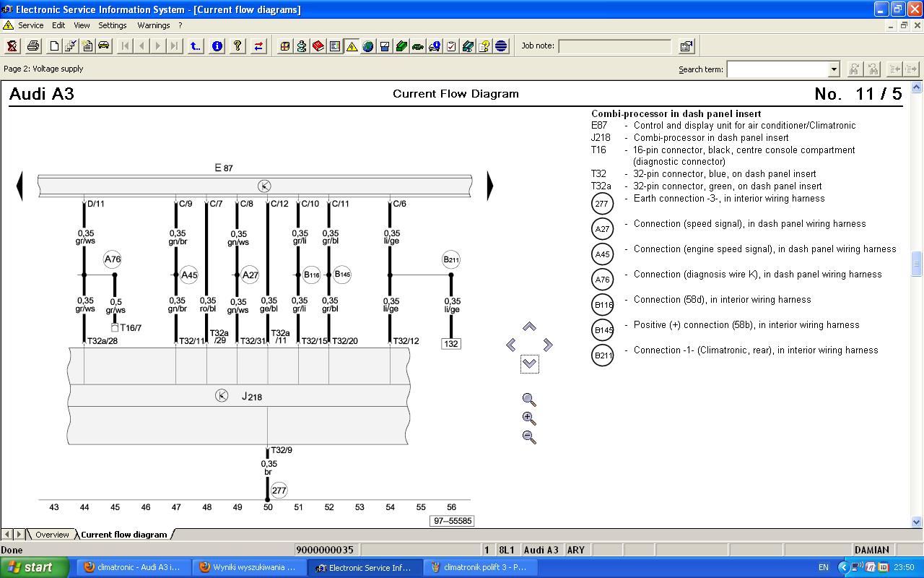Image resolution: width=924 pixels, height=578 pixels.
Task: Click the EN language indicator in tray
Action: pyautogui.click(x=824, y=567)
